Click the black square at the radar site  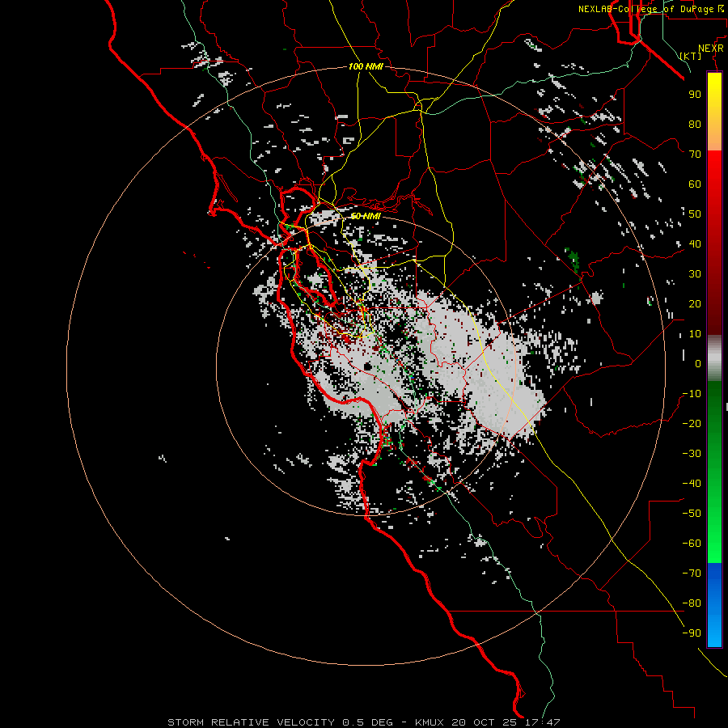pos(368,366)
